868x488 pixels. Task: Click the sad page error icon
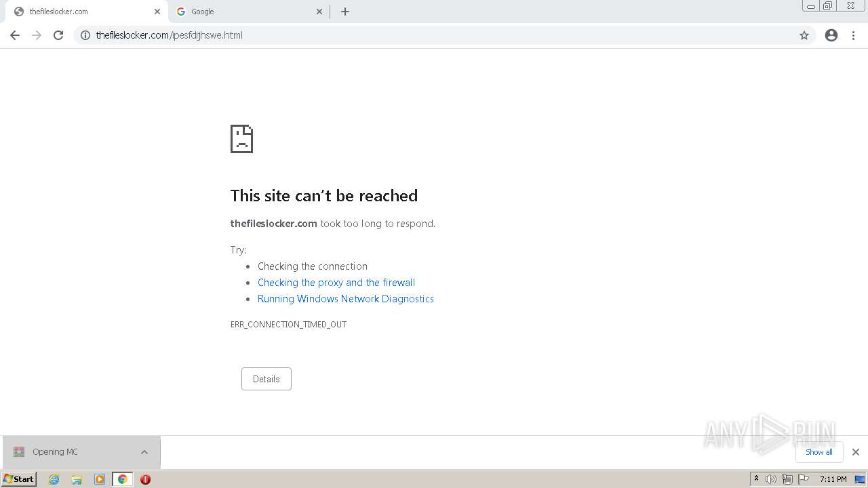(x=241, y=139)
